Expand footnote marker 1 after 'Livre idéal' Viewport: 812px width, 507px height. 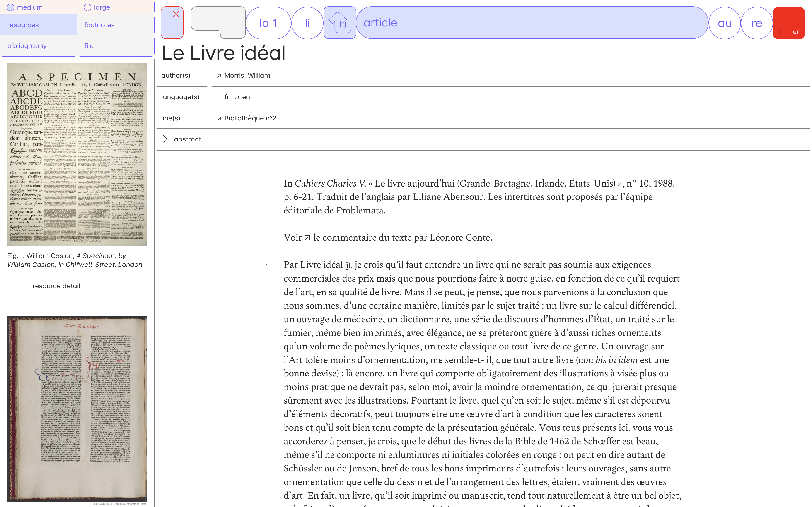[347, 266]
